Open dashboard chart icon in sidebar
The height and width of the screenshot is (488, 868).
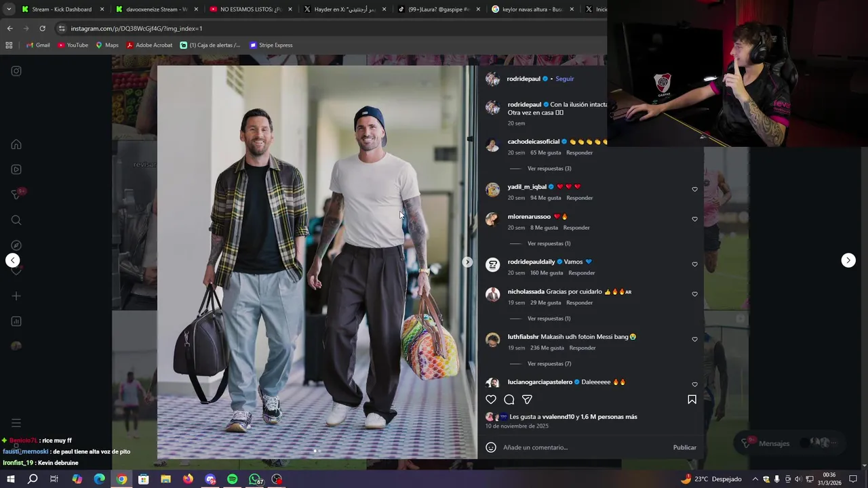16,321
